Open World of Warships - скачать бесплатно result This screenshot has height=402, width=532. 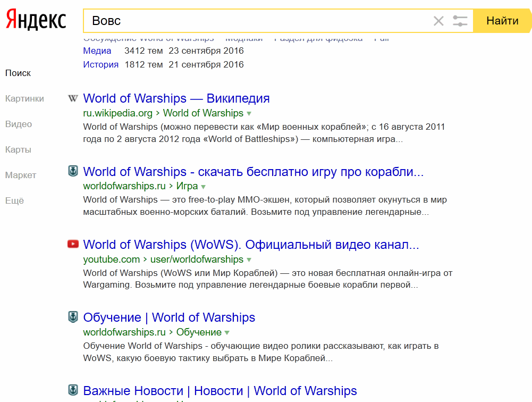pyautogui.click(x=254, y=171)
